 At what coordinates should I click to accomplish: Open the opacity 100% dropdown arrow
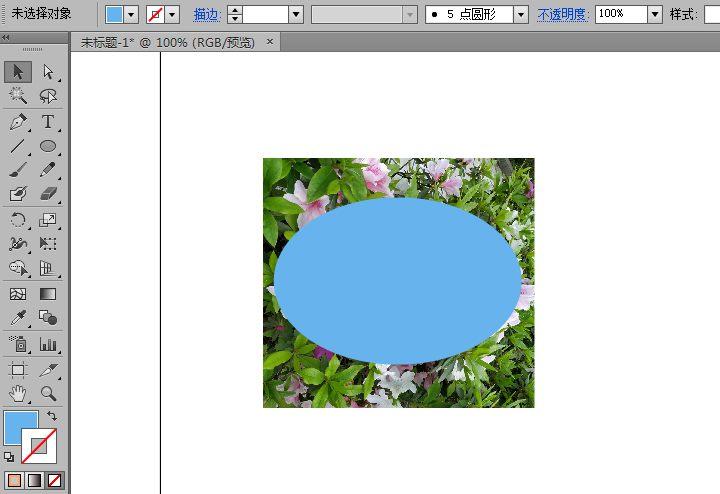pyautogui.click(x=655, y=15)
